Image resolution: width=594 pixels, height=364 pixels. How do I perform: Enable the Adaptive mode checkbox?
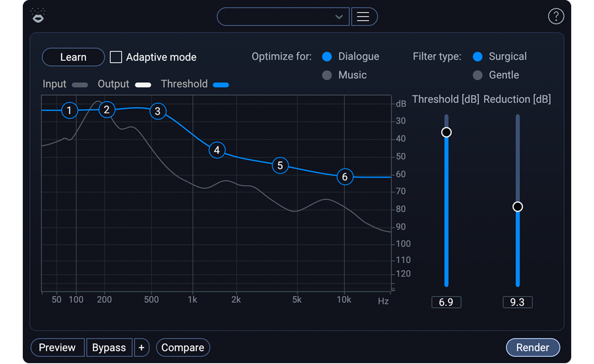click(x=116, y=57)
